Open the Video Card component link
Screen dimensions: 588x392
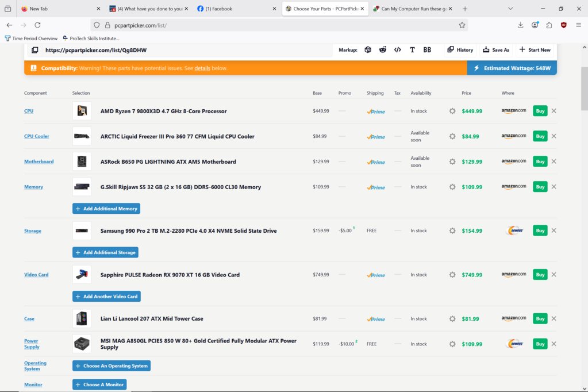pyautogui.click(x=36, y=275)
